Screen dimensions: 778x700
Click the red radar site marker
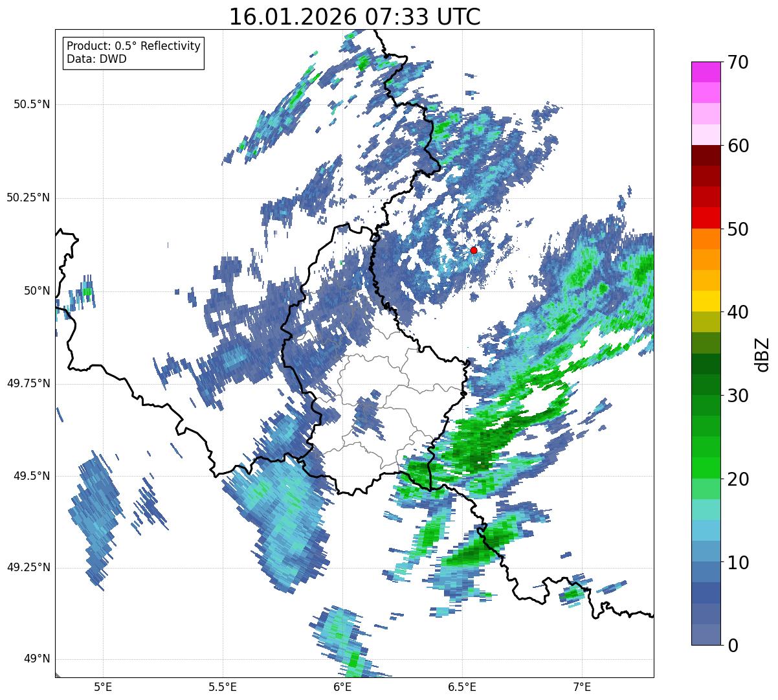(474, 250)
